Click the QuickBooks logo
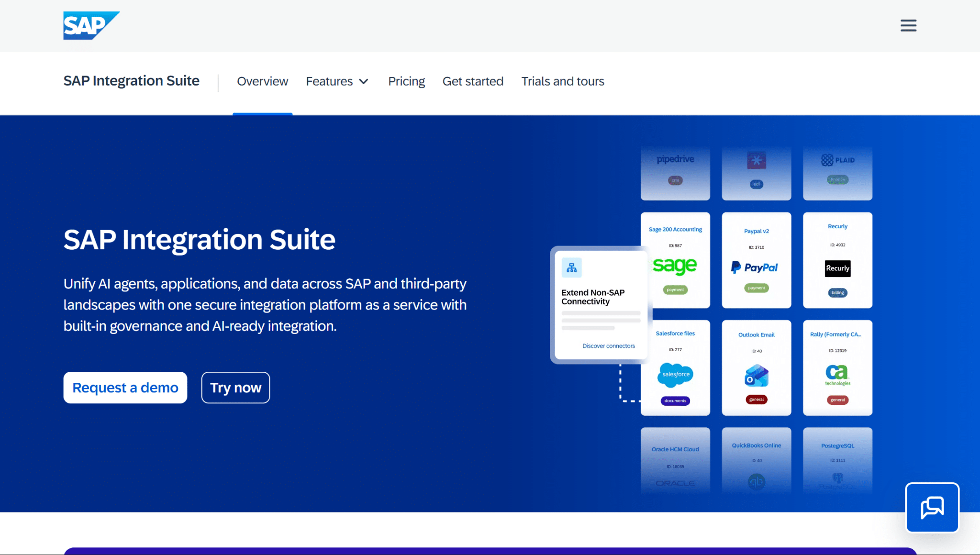This screenshot has width=980, height=555. (x=757, y=482)
